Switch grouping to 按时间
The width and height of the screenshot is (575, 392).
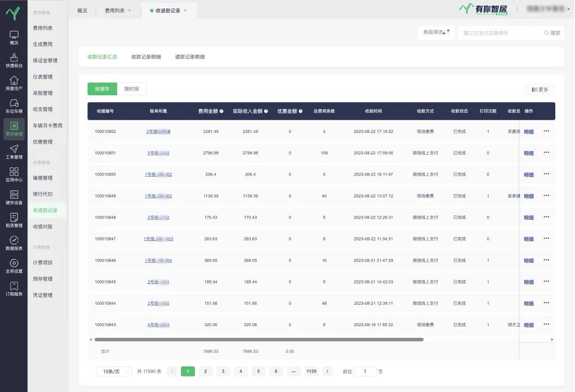tap(132, 89)
